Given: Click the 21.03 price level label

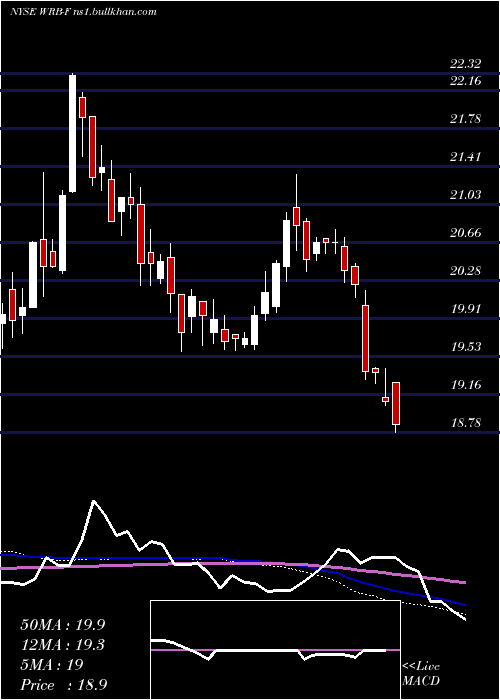Looking at the screenshot, I should point(465,195).
